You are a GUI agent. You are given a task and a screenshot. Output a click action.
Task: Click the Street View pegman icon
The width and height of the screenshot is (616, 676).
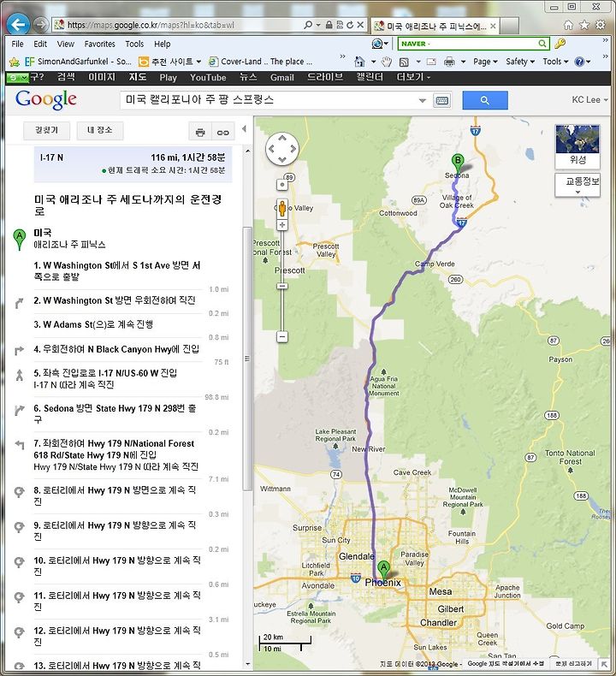click(x=282, y=209)
